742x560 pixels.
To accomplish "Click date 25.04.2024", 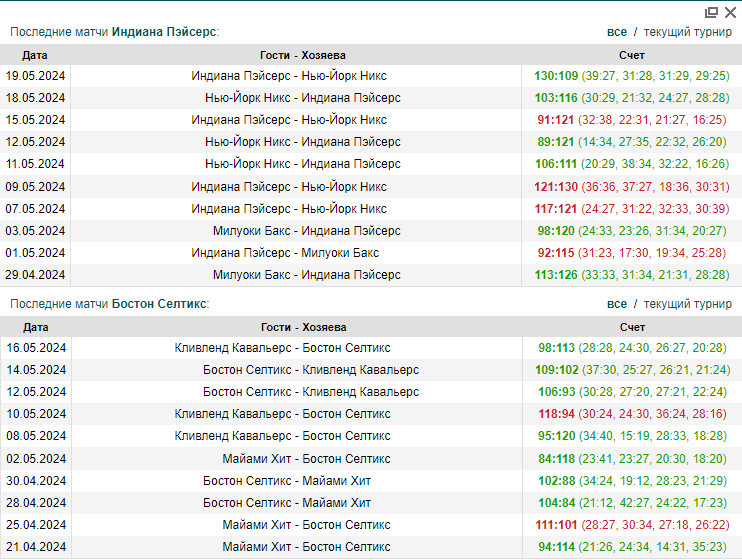I will [x=36, y=525].
